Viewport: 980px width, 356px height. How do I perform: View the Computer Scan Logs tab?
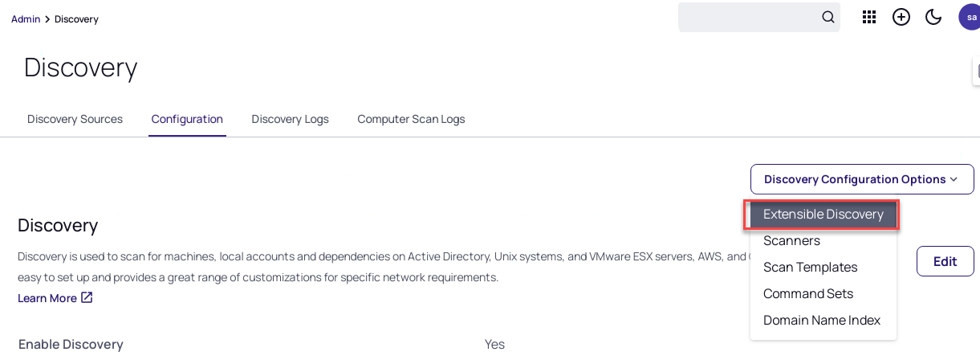click(x=411, y=119)
